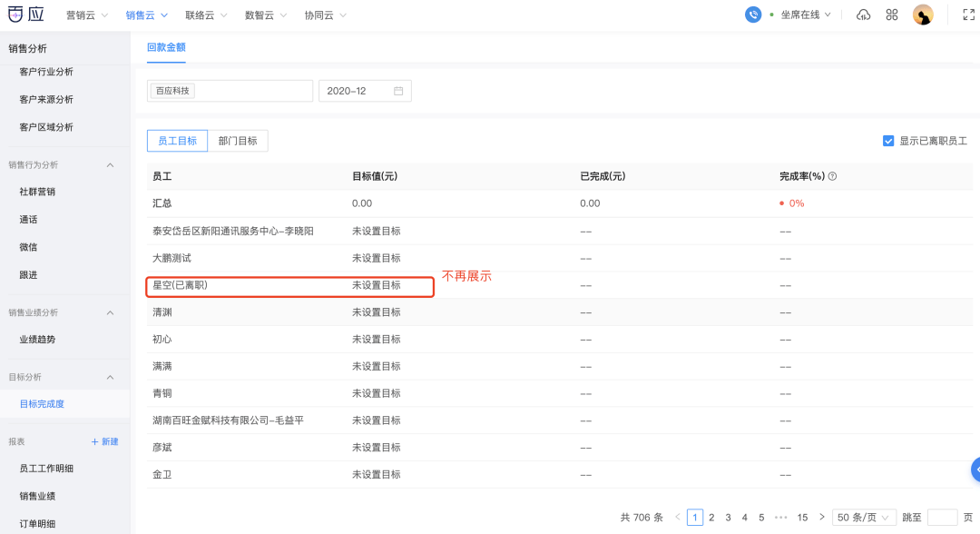Click the red 0% completion rate value

pyautogui.click(x=797, y=203)
